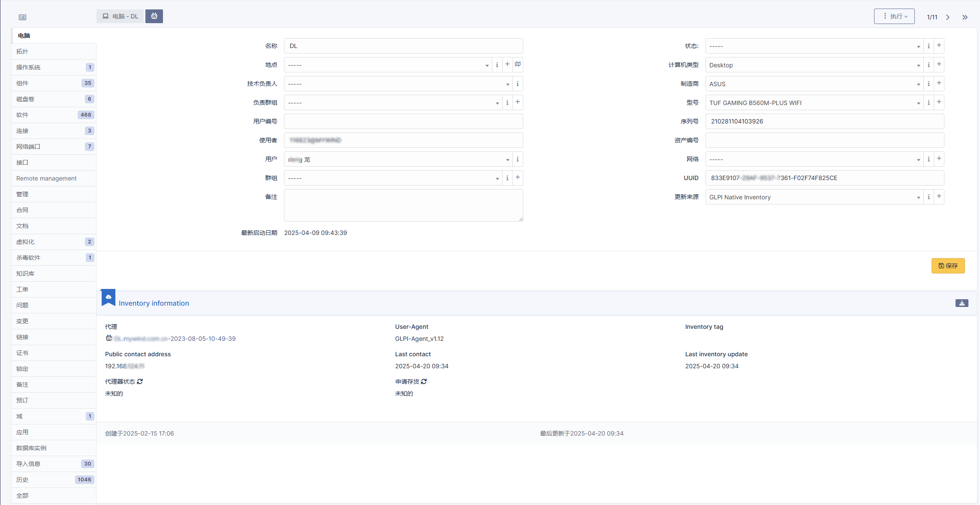Viewport: 980px width, 505px height.
Task: Show info icon for 技术负责人
Action: click(x=518, y=84)
